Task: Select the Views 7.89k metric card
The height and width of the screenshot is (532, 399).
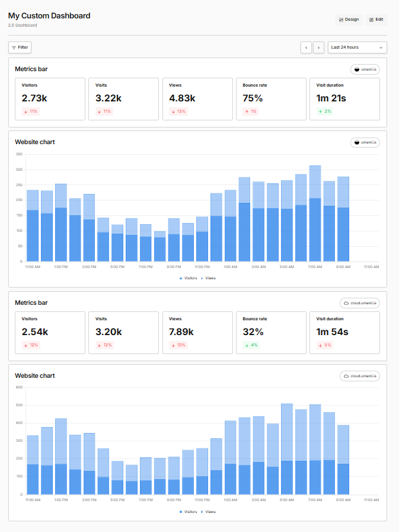Action: [197, 333]
